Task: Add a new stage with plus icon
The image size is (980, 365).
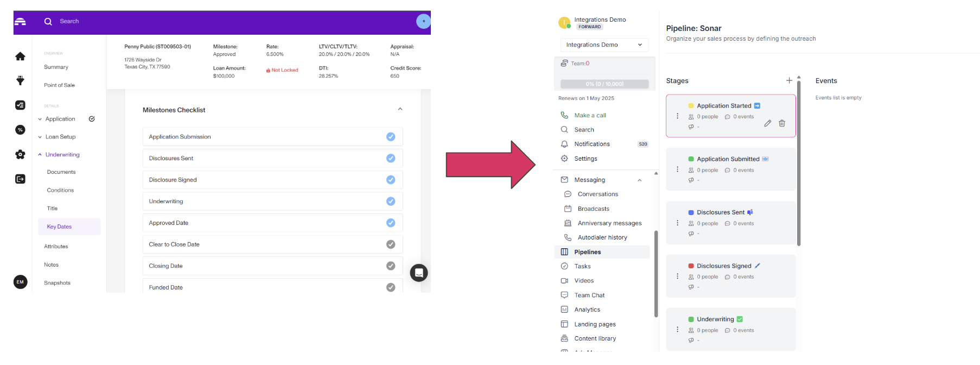Action: pyautogui.click(x=789, y=80)
